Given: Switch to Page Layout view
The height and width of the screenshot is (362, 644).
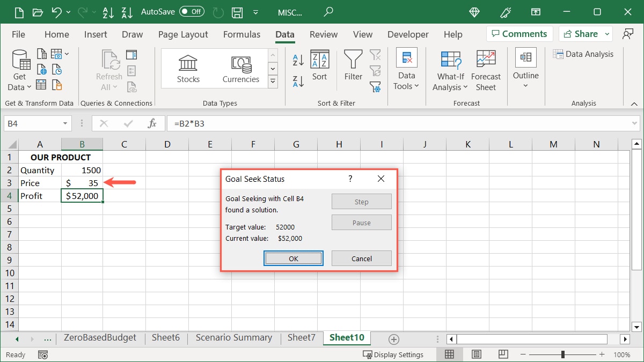Looking at the screenshot, I should [x=476, y=354].
